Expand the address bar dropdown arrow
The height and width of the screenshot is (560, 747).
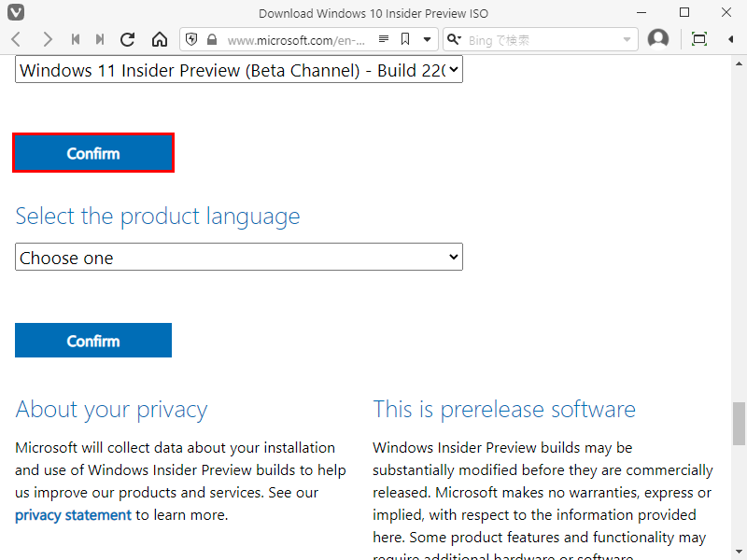(x=428, y=39)
